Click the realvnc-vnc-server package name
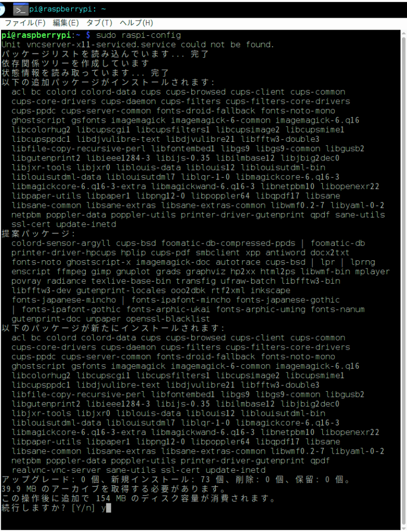This screenshot has width=407, height=532. click(x=56, y=470)
